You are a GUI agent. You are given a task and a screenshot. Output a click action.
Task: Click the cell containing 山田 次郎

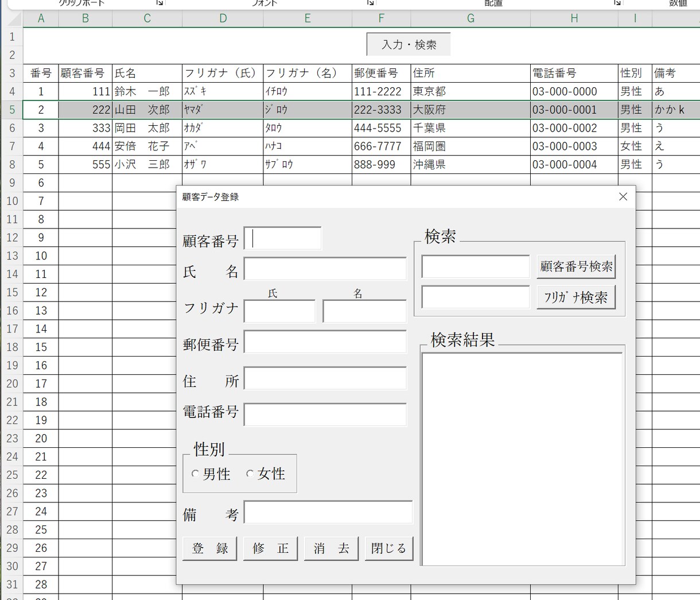pyautogui.click(x=147, y=110)
